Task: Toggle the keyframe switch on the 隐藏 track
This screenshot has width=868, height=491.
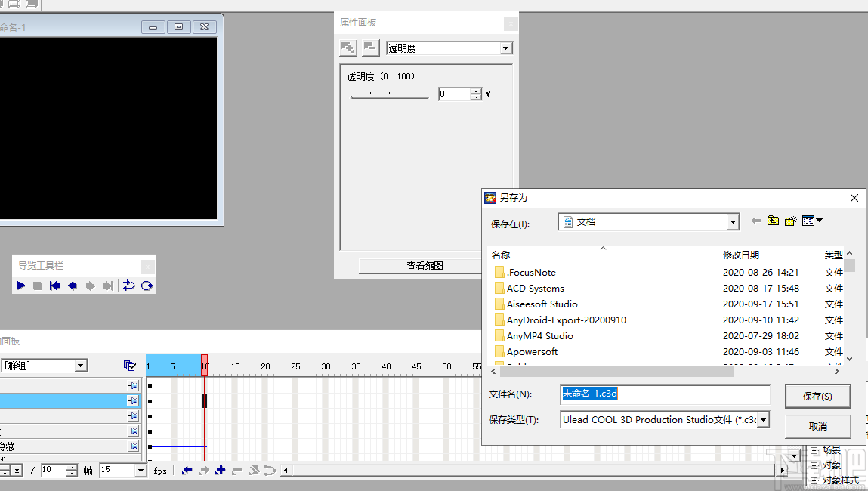Action: click(x=132, y=446)
